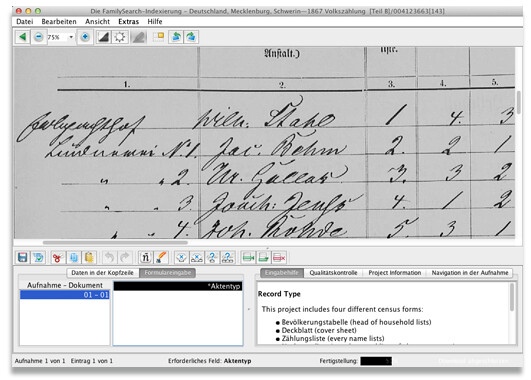Open the 75% zoom level dropdown
Screen dimensions: 531x380
pyautogui.click(x=71, y=37)
